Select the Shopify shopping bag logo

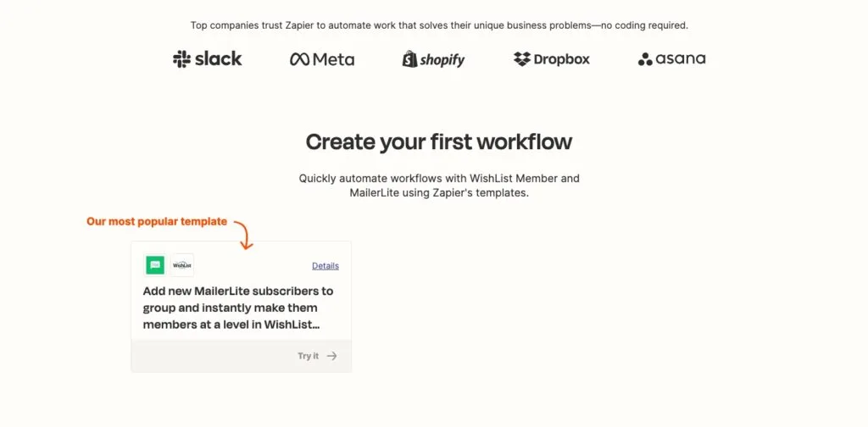point(410,58)
